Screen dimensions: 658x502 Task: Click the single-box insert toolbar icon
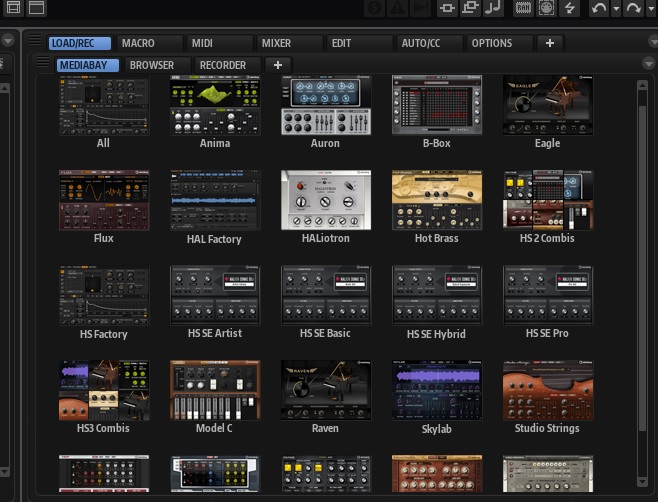447,8
